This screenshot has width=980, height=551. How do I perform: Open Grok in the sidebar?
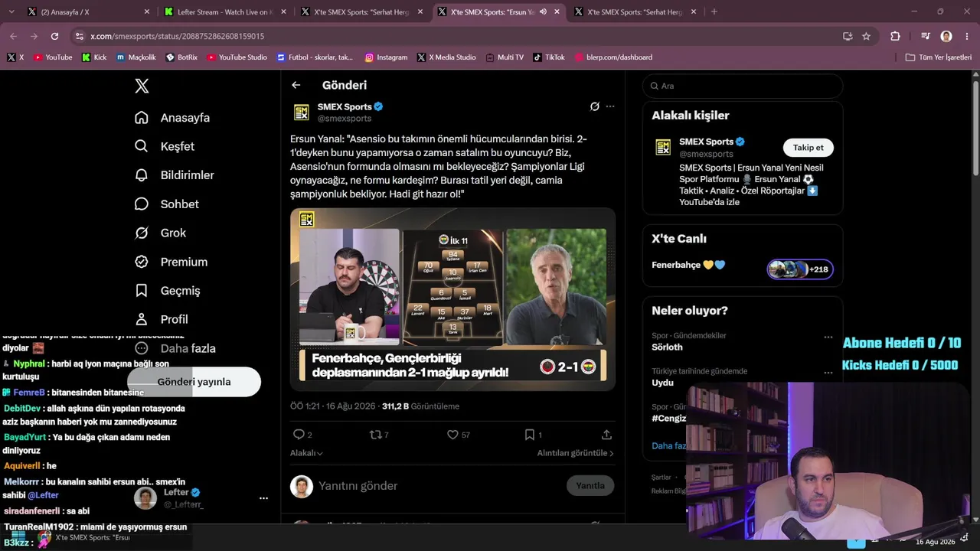pos(161,233)
